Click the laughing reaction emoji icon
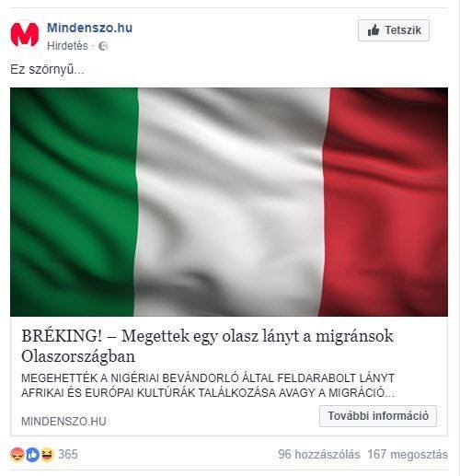460x476 pixels. [47, 455]
